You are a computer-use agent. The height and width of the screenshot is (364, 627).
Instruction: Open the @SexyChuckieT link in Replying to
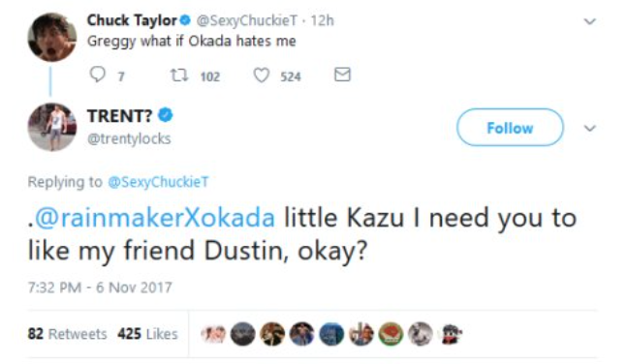pyautogui.click(x=158, y=182)
